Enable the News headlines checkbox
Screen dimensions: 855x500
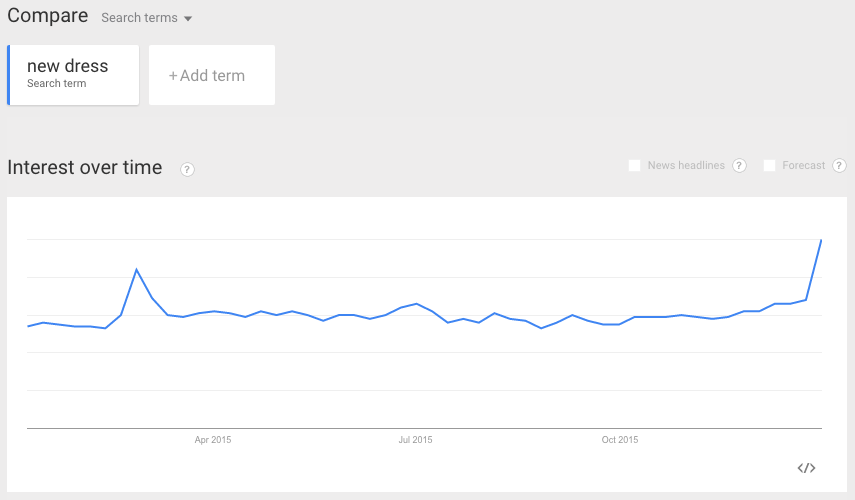(634, 166)
